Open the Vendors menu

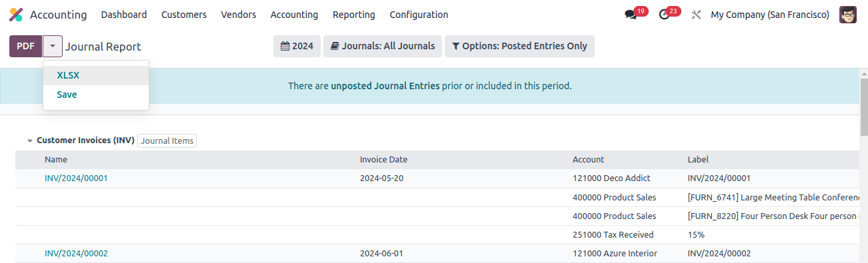tap(239, 15)
